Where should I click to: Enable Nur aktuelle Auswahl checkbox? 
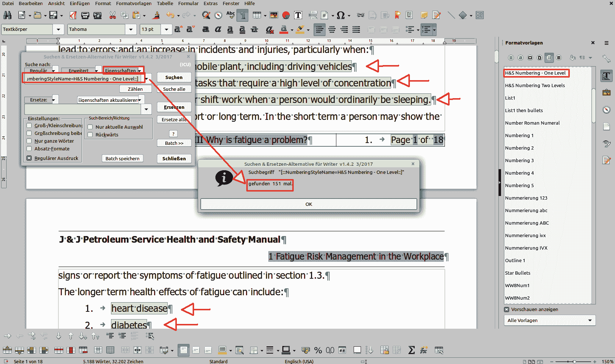[90, 127]
